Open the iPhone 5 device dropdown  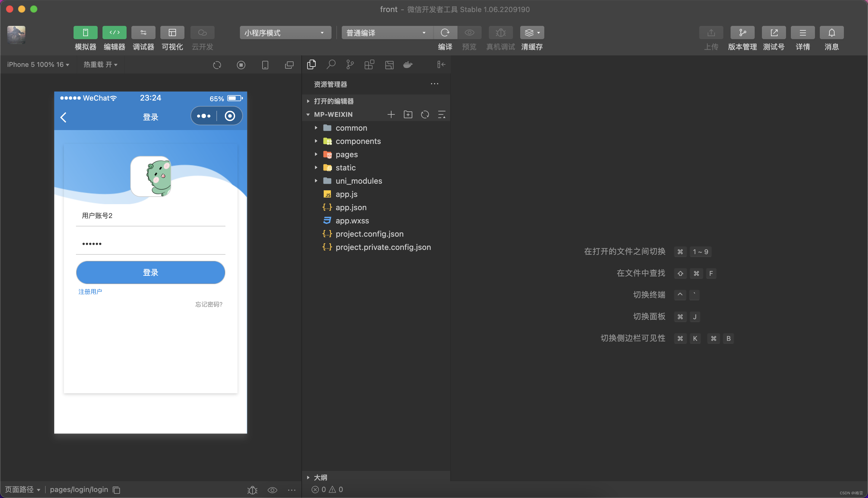[x=38, y=65]
